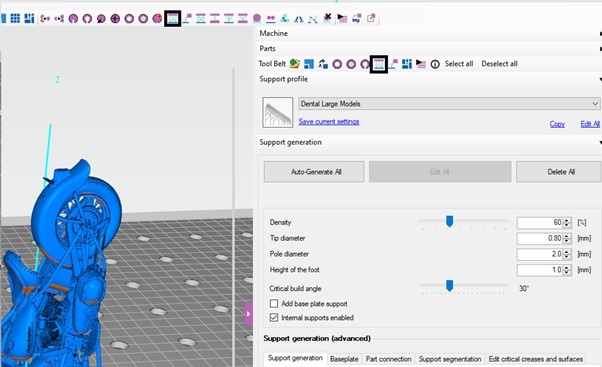This screenshot has width=602, height=367.
Task: Switch to the Support generation tab
Action: 295,358
